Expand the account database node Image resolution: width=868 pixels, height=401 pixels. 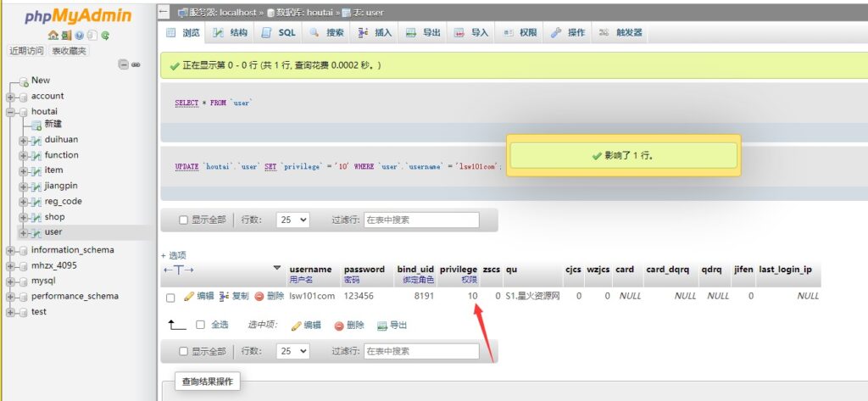pyautogui.click(x=10, y=97)
